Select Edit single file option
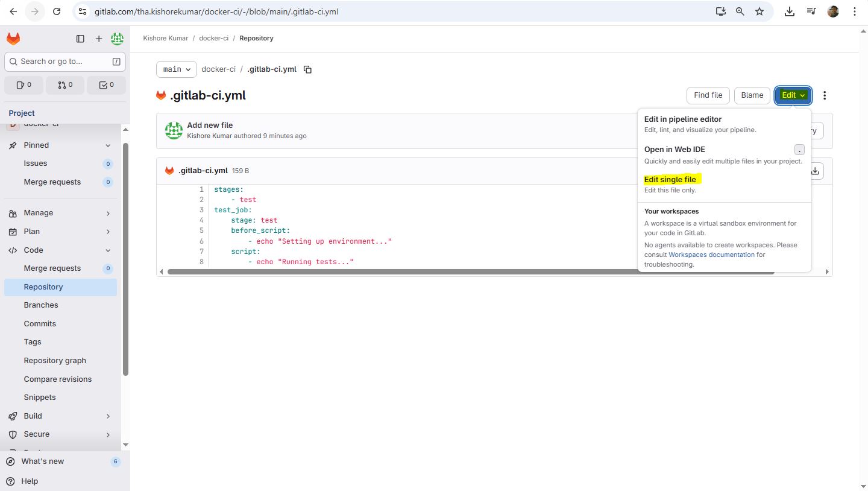Image resolution: width=868 pixels, height=491 pixels. point(670,180)
